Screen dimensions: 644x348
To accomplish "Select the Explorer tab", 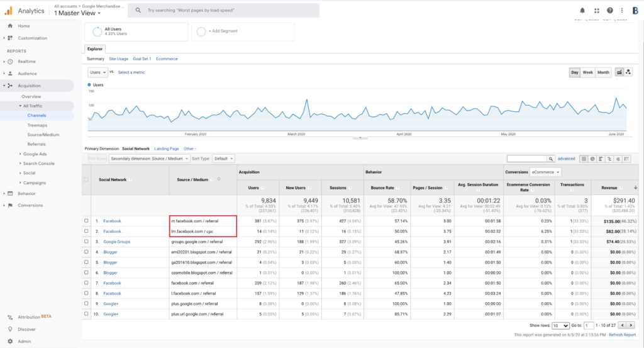I will coord(95,49).
